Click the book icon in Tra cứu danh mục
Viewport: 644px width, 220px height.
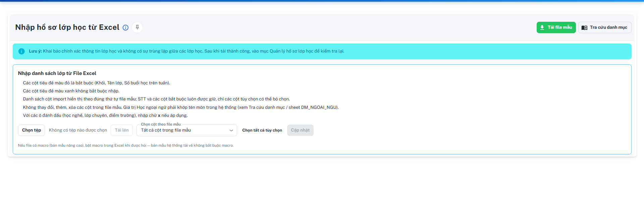(584, 27)
